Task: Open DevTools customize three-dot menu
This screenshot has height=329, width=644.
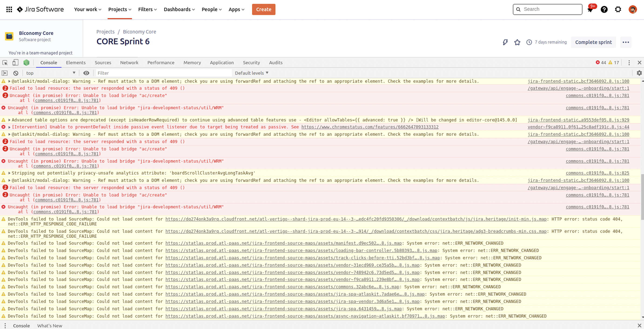Action: click(x=629, y=63)
